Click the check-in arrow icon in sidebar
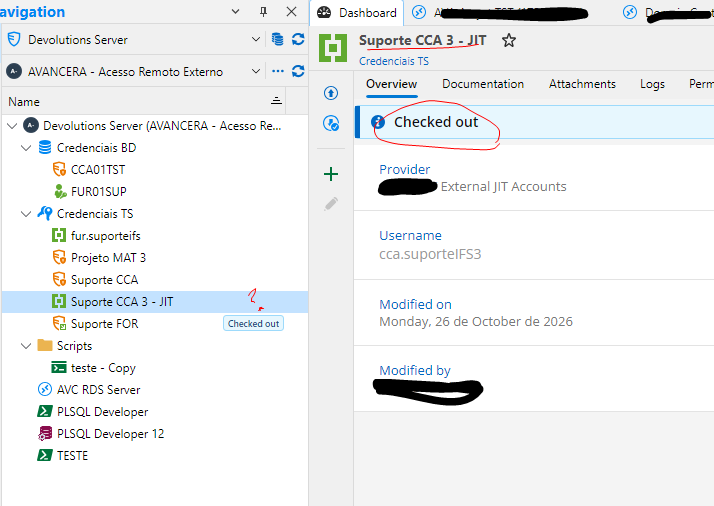 click(x=331, y=93)
